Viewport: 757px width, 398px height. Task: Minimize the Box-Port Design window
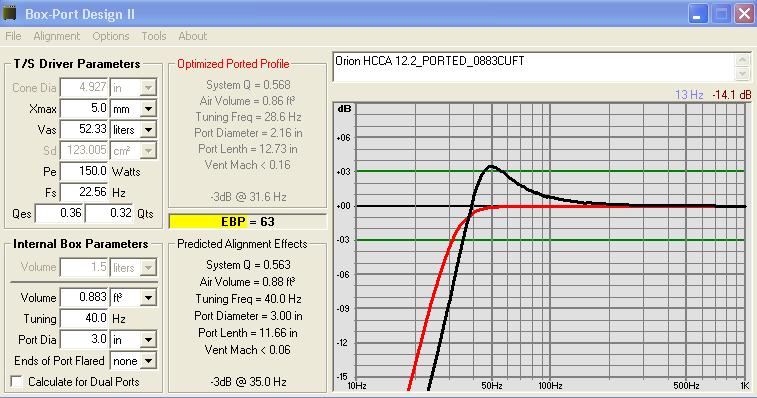pyautogui.click(x=697, y=14)
